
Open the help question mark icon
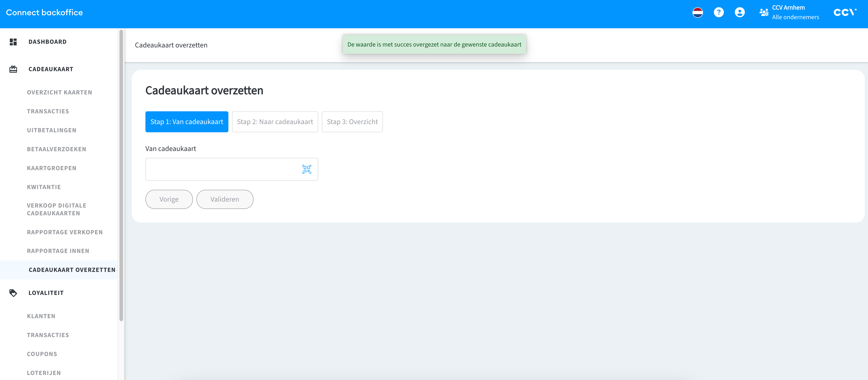(718, 13)
